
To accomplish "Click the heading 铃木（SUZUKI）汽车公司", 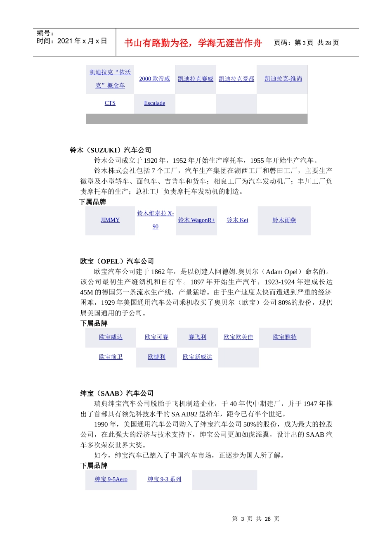I will 111,150.
